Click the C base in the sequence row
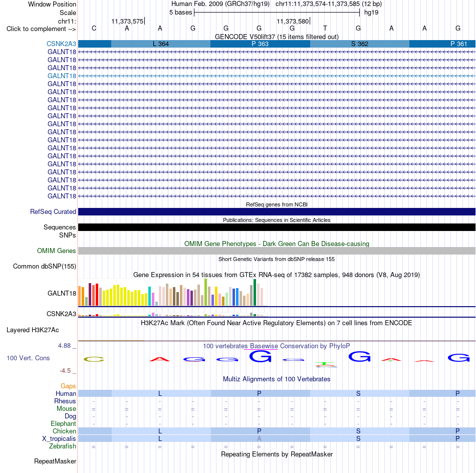Image resolution: width=476 pixels, height=473 pixels. pyautogui.click(x=94, y=28)
